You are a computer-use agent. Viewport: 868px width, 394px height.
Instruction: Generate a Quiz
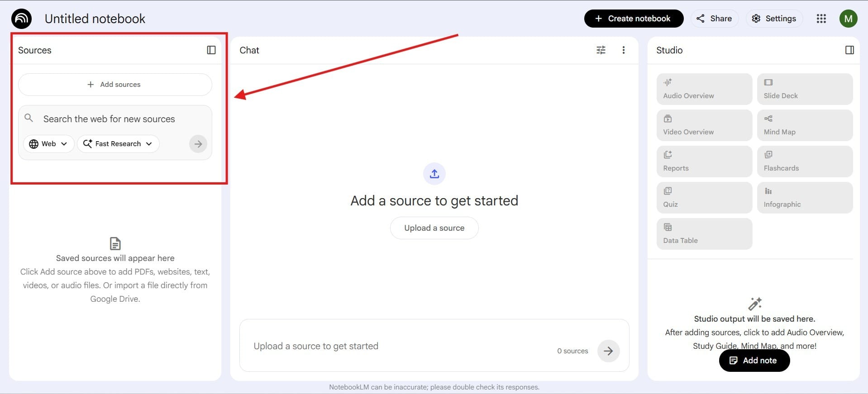tap(704, 198)
